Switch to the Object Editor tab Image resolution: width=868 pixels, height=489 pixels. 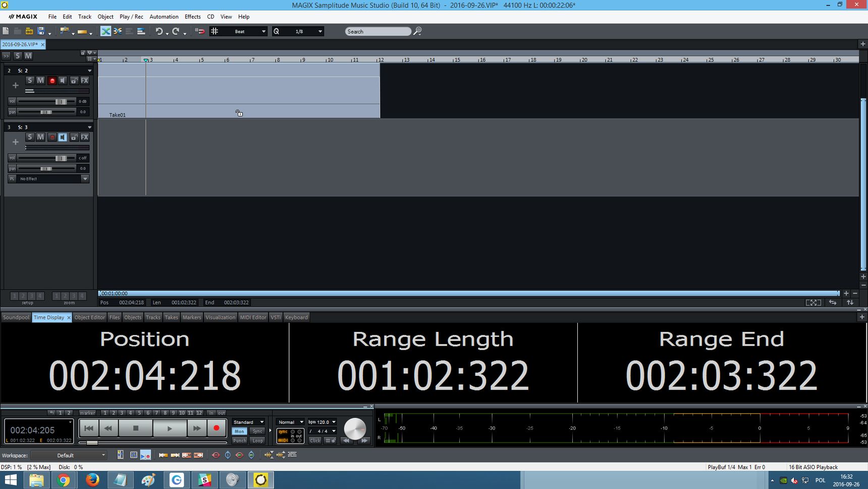pyautogui.click(x=90, y=317)
